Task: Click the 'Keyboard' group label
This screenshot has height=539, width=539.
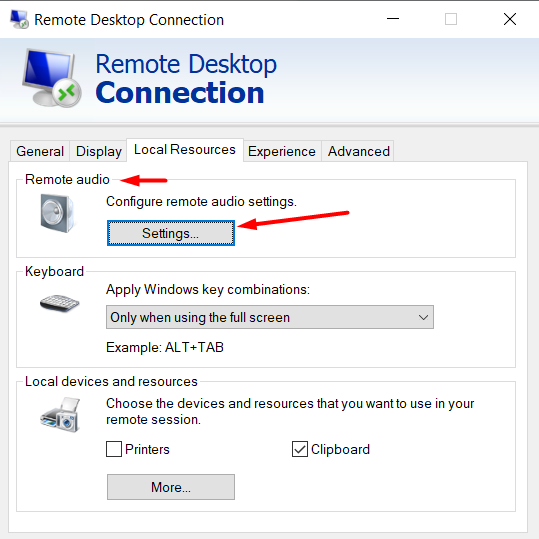Action: click(x=54, y=272)
